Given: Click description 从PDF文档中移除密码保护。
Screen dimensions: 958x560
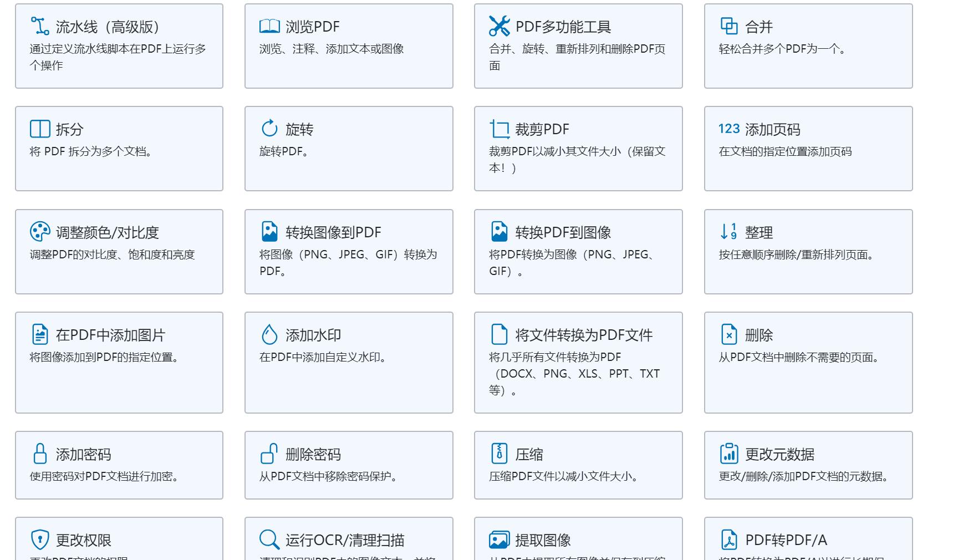Looking at the screenshot, I should coord(330,476).
